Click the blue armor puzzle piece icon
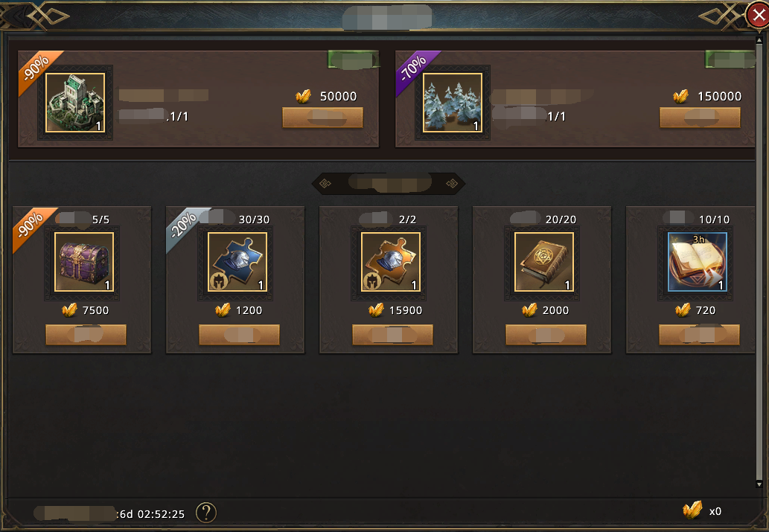The width and height of the screenshot is (769, 532). click(x=237, y=262)
